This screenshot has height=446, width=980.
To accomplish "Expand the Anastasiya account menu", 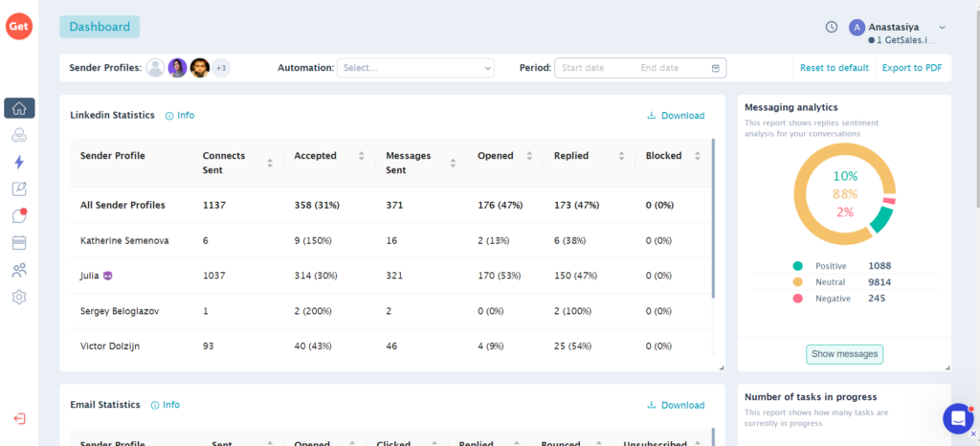I will 942,28.
